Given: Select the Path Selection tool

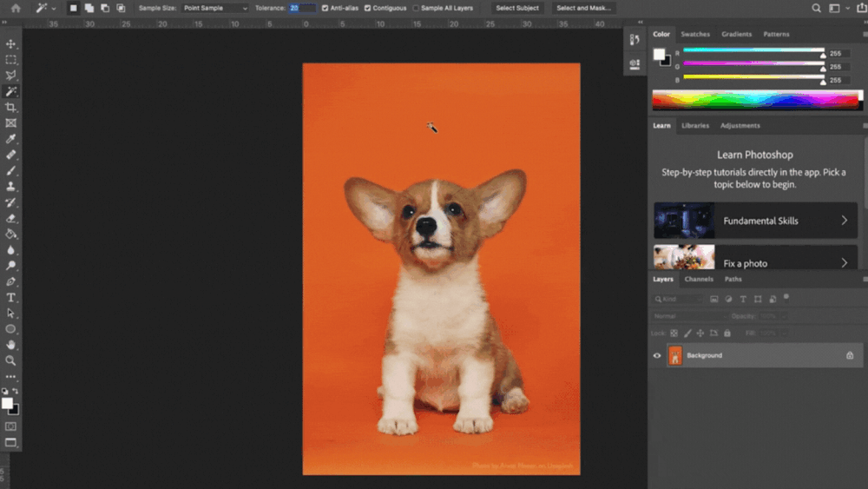Looking at the screenshot, I should 10,314.
